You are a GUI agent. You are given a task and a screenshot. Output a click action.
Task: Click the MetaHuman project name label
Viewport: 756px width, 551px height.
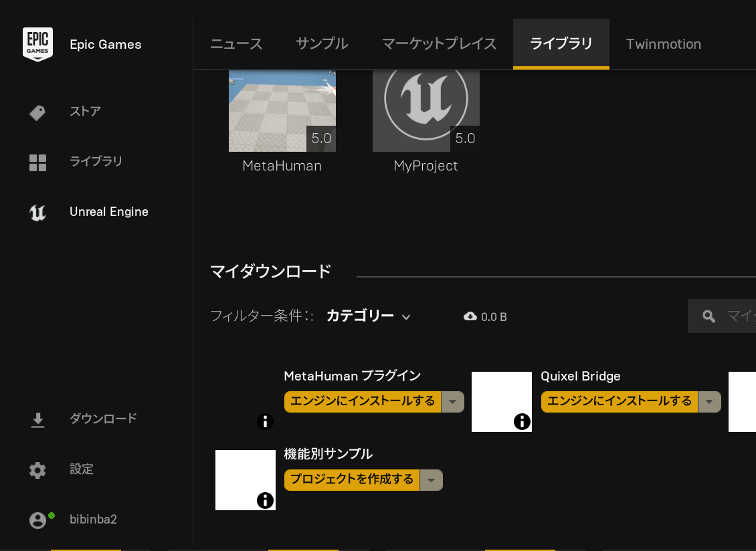tap(282, 166)
